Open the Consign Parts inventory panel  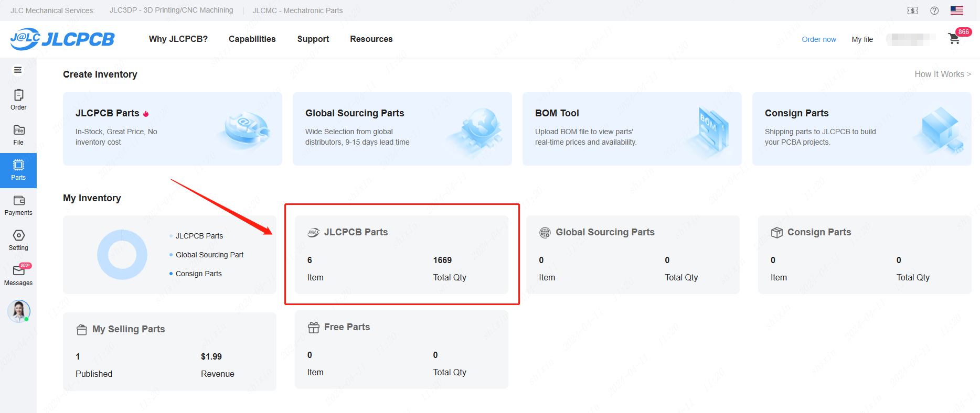coord(865,255)
